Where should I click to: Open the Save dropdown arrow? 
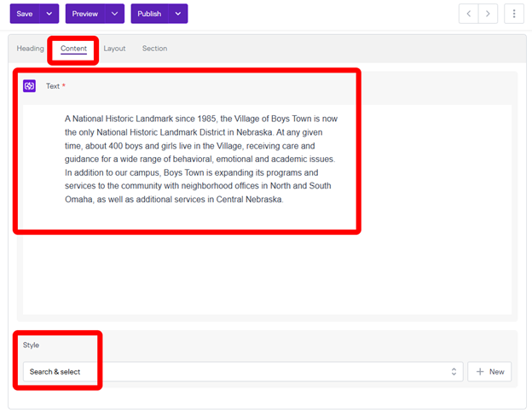[x=49, y=14]
